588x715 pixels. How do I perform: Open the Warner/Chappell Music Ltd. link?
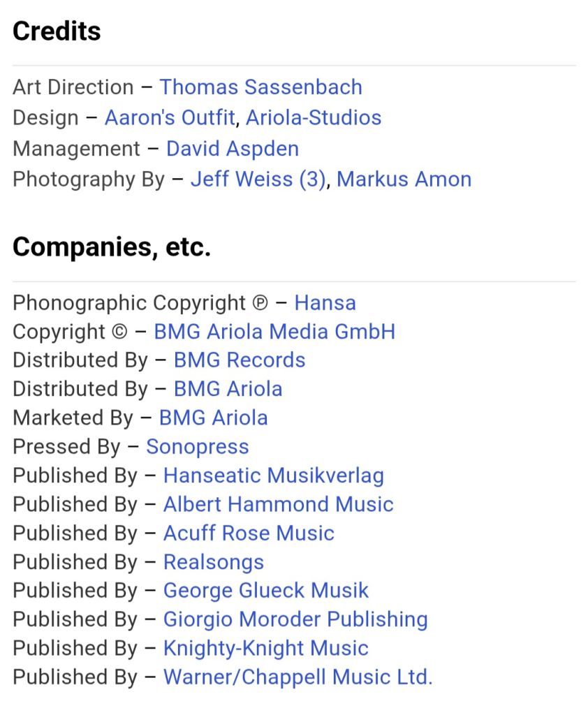pyautogui.click(x=297, y=677)
